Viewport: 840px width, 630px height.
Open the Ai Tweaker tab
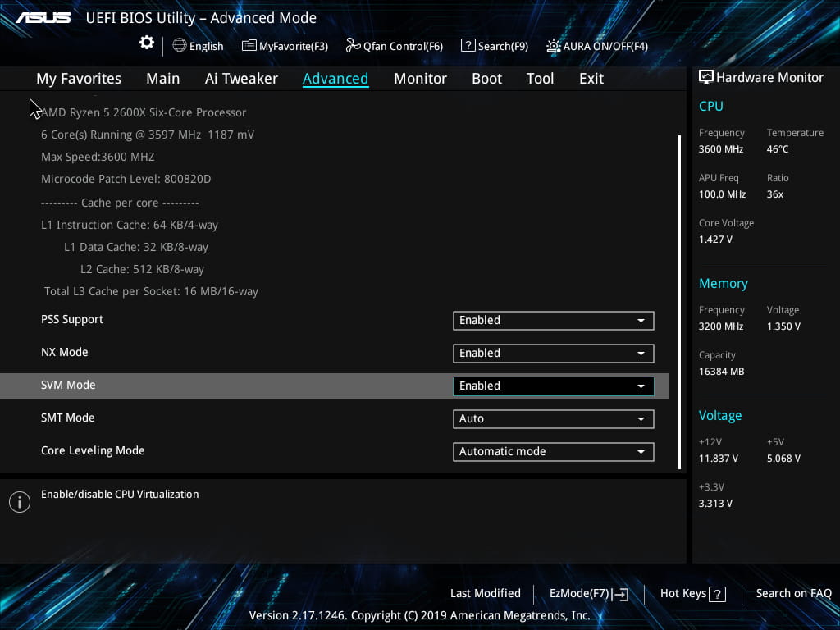[241, 79]
